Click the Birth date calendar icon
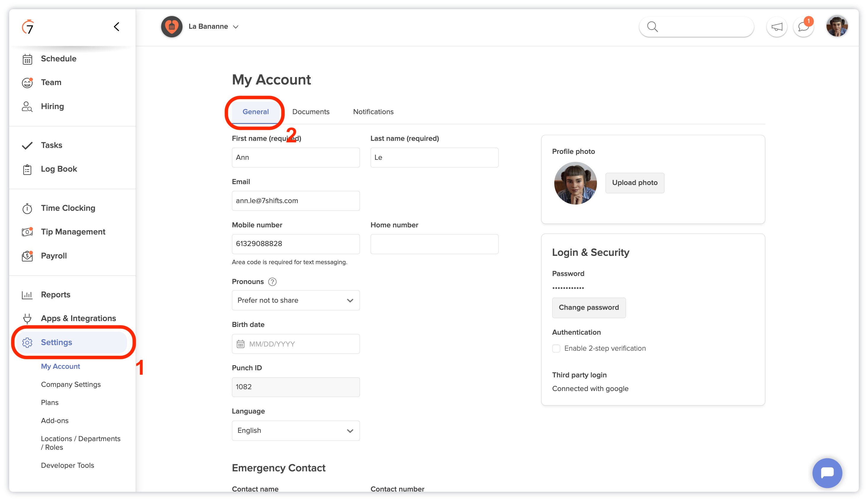The width and height of the screenshot is (868, 501). (x=241, y=344)
